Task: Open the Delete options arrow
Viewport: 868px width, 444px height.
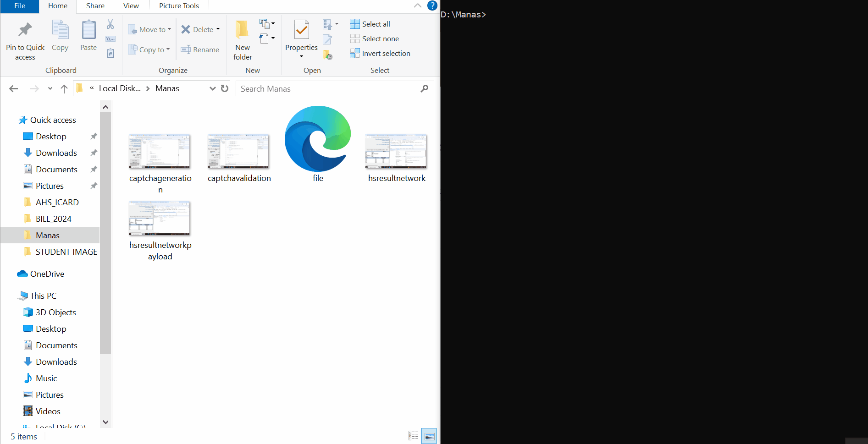Action: [218, 29]
